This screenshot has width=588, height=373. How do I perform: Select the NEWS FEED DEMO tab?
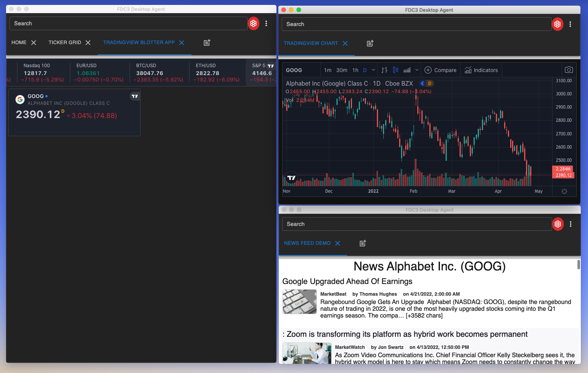[307, 243]
